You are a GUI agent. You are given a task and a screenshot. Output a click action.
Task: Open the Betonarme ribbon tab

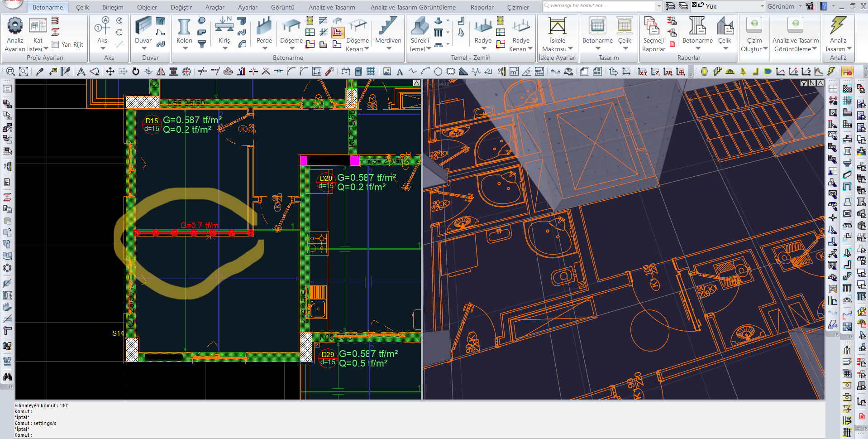(48, 7)
